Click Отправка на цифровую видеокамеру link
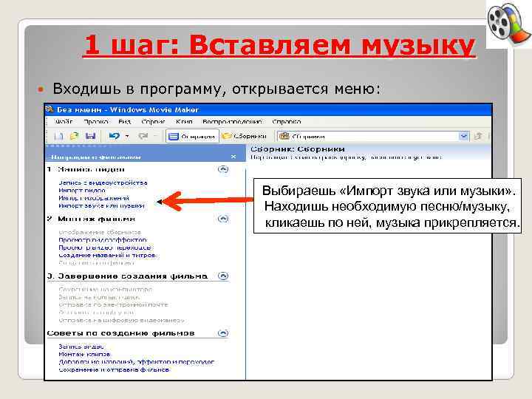 (122, 320)
